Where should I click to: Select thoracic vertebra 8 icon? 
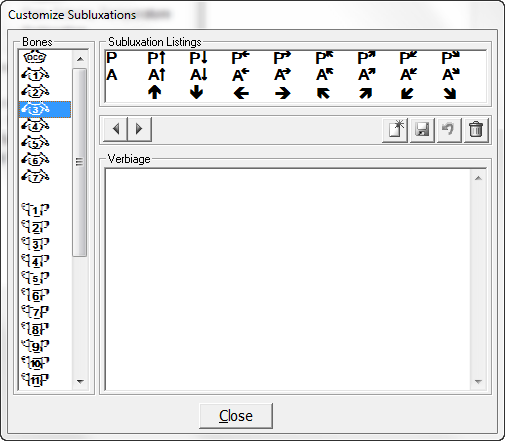pos(35,329)
